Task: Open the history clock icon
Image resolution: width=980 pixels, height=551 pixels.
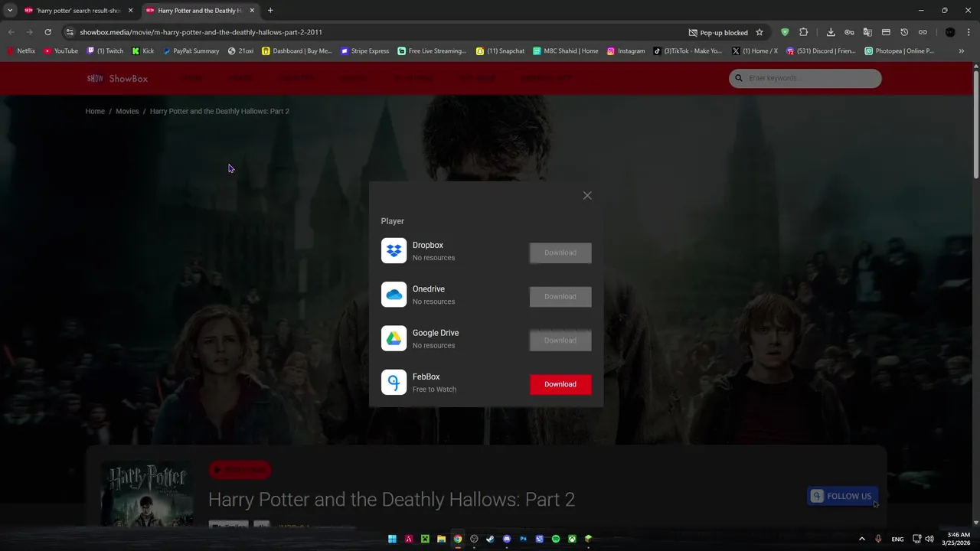Action: pos(904,32)
